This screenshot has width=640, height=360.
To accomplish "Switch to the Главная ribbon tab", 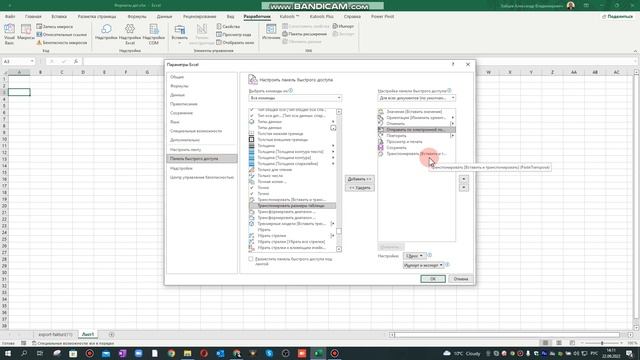I will (33, 17).
